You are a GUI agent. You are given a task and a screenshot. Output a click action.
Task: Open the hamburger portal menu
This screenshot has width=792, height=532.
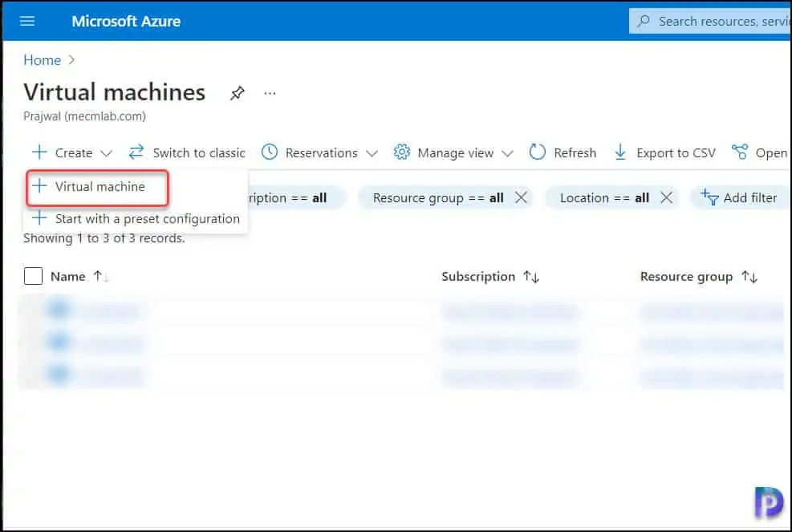[27, 21]
